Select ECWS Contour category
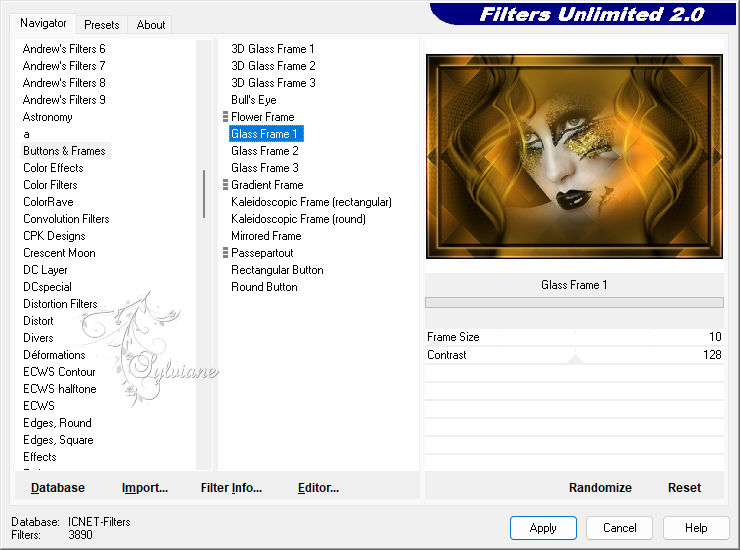Screen dimensions: 740x550 (59, 372)
